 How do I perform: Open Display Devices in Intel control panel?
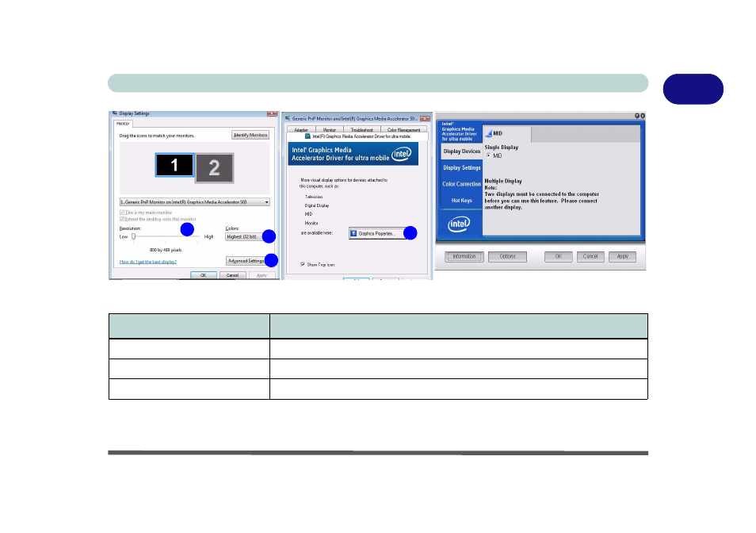(x=461, y=151)
